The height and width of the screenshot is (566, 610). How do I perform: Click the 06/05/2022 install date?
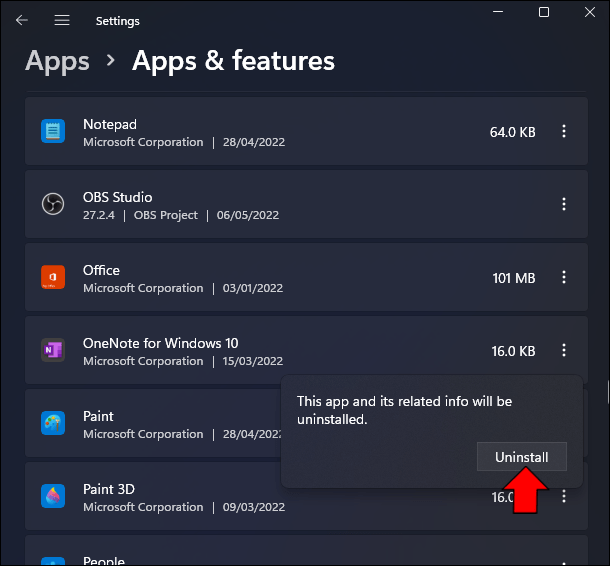[x=248, y=215]
